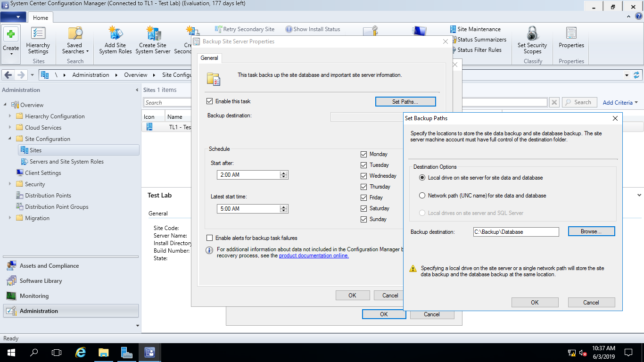This screenshot has height=362, width=644.
Task: Open the address bar path dropdown
Action: click(x=627, y=75)
